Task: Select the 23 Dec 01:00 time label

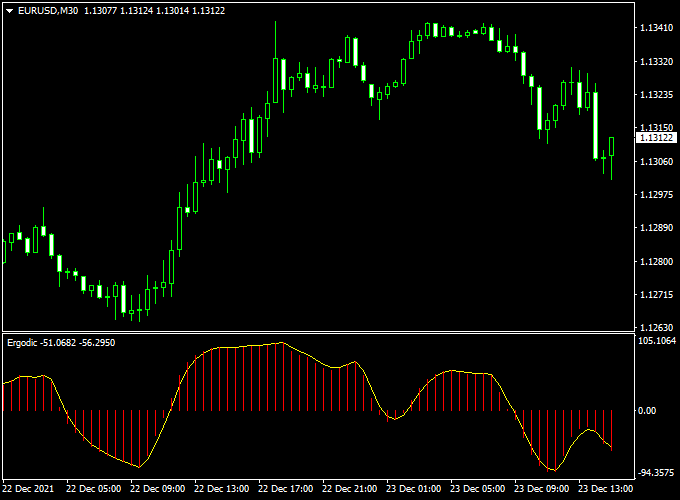Action: 414,489
